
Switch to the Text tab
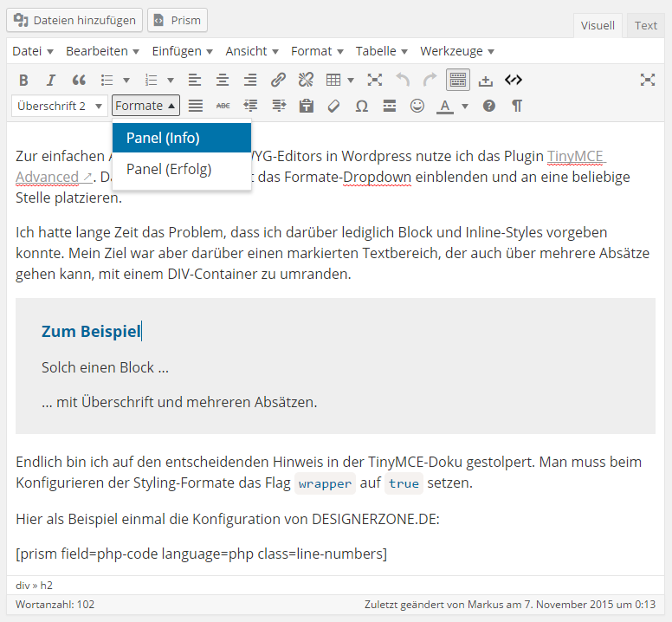[x=645, y=26]
